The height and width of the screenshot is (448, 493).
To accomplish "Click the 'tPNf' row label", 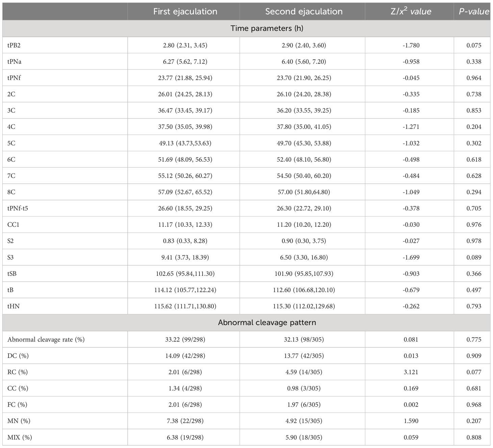I will click(x=14, y=78).
